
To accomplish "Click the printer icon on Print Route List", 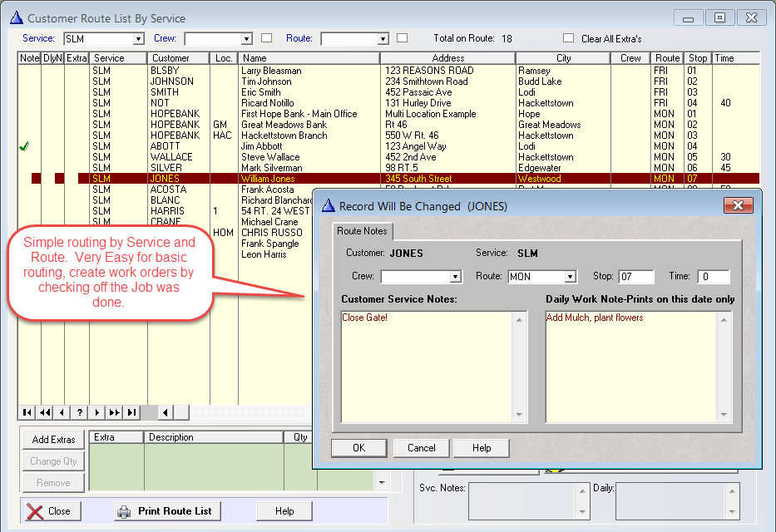I will pos(124,512).
